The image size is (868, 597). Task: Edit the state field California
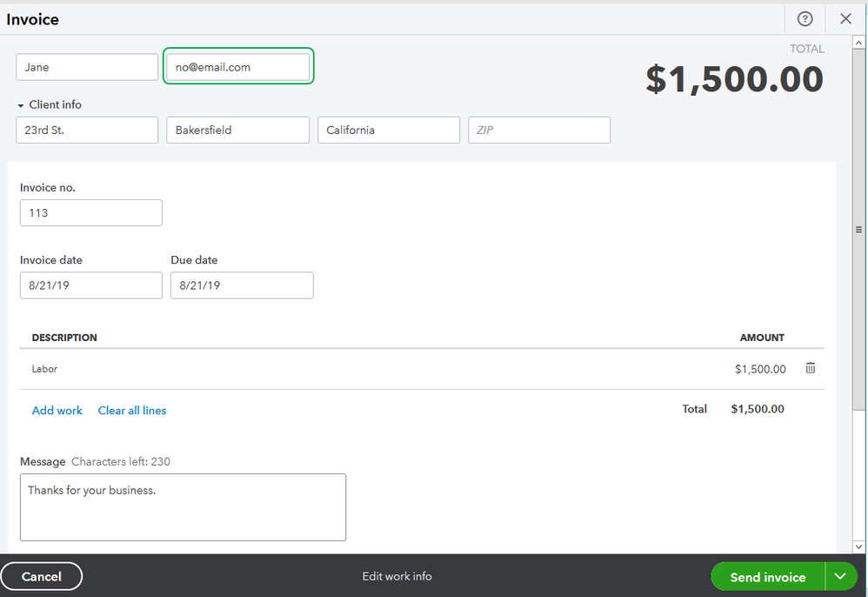coord(389,131)
